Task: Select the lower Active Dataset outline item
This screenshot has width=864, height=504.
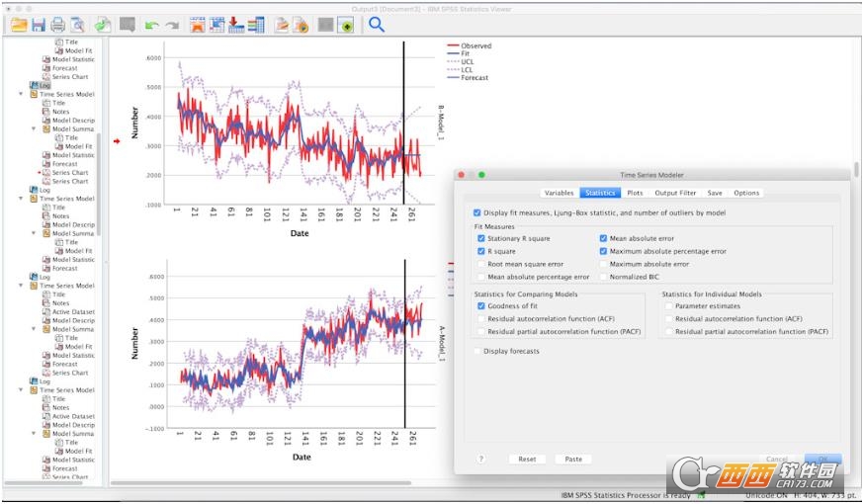Action: (x=68, y=416)
